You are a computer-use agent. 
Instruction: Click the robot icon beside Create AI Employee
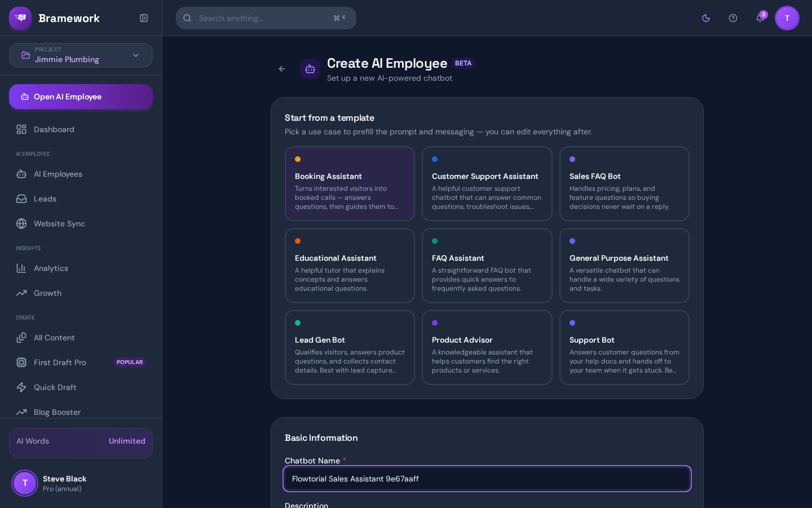(x=310, y=69)
